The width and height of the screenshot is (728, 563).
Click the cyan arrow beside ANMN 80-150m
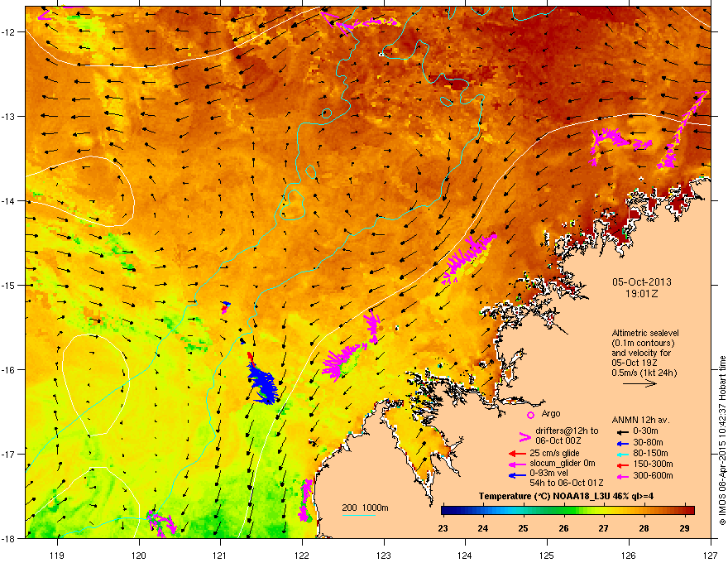[x=621, y=454]
